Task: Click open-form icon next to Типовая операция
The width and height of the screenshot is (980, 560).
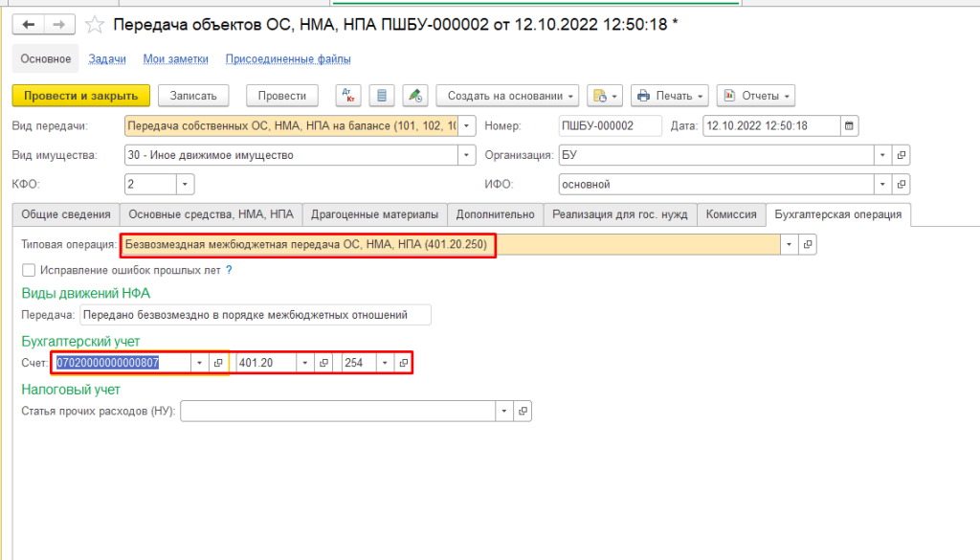Action: [x=808, y=245]
